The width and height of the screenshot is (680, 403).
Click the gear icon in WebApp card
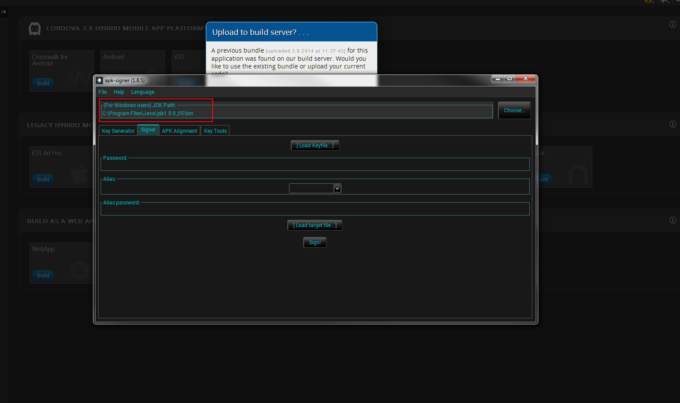click(79, 270)
